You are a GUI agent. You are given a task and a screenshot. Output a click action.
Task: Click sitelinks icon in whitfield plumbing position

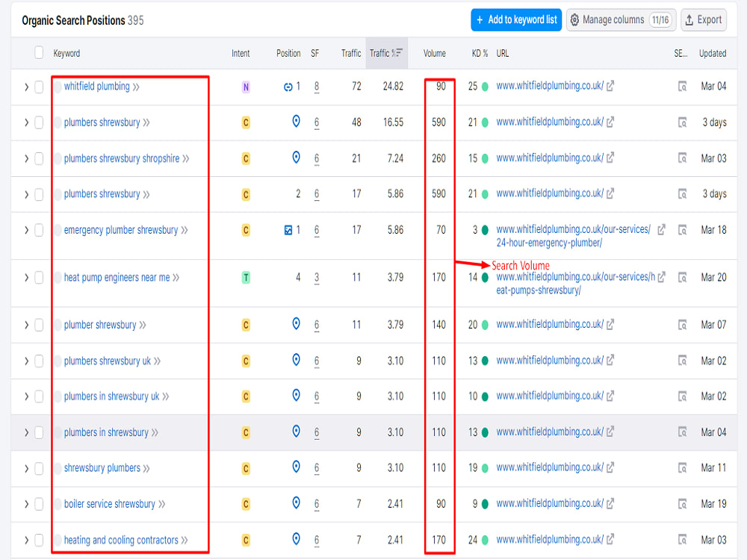coord(288,87)
